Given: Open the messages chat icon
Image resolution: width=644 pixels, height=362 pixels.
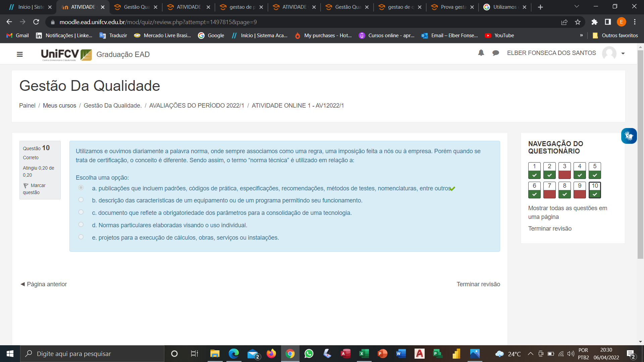Looking at the screenshot, I should point(496,53).
